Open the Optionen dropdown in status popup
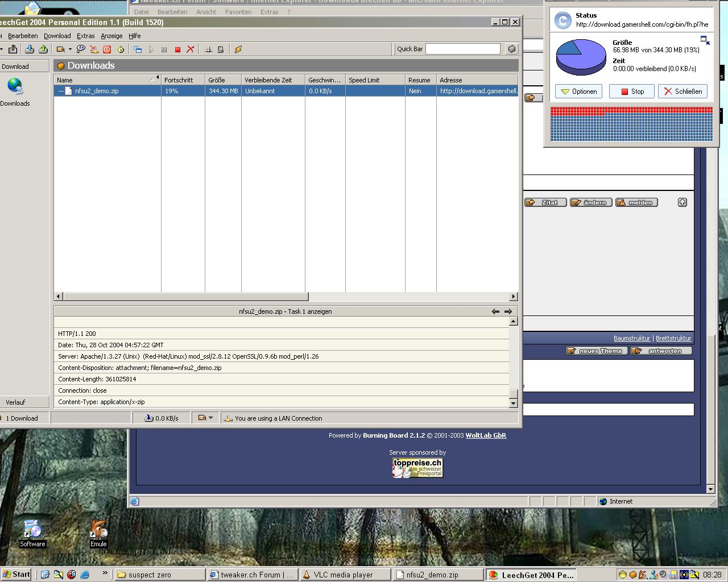This screenshot has width=728, height=582. (578, 92)
